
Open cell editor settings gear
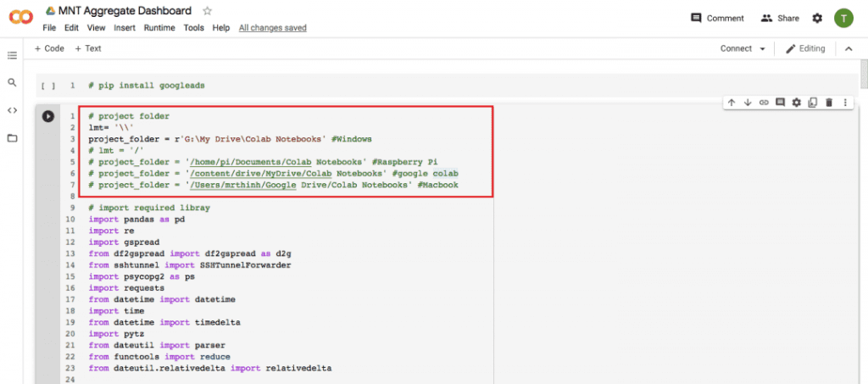797,103
